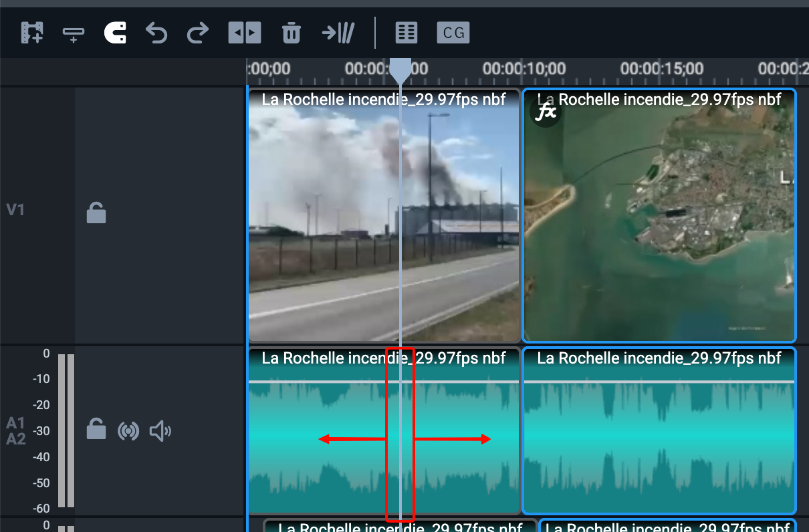809x532 pixels.
Task: Click the split clip at playhead icon
Action: [244, 32]
